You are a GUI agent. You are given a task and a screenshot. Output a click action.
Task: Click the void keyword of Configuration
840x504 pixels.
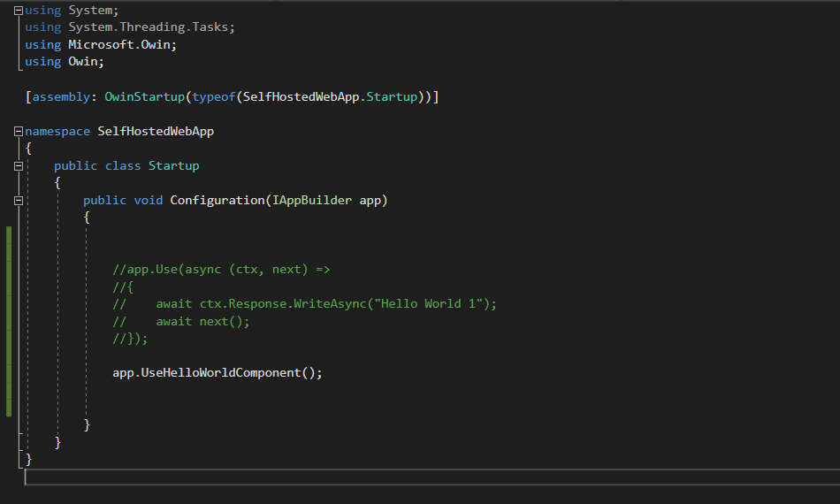point(149,201)
